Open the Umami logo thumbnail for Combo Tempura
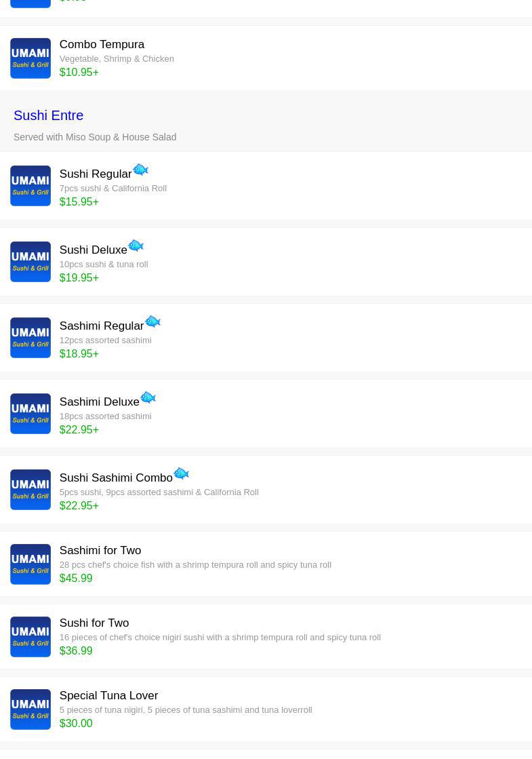Image resolution: width=532 pixels, height=759 pixels. click(x=30, y=58)
